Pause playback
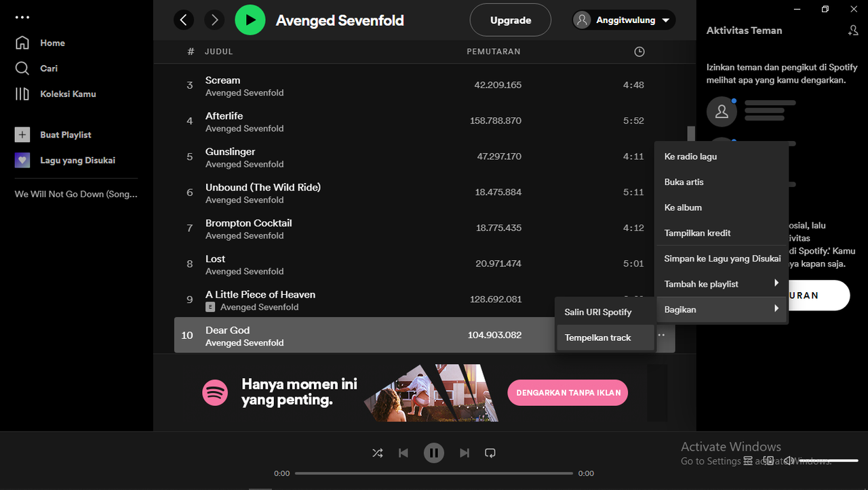 coord(434,453)
